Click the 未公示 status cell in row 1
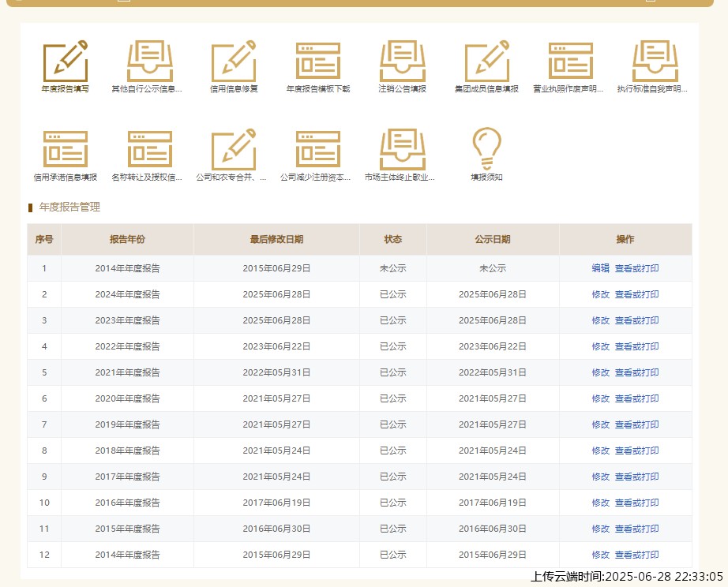 tap(392, 268)
